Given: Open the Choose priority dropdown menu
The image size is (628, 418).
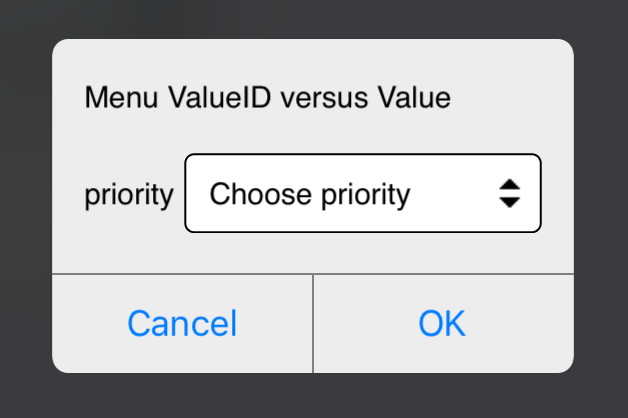Looking at the screenshot, I should click(363, 193).
